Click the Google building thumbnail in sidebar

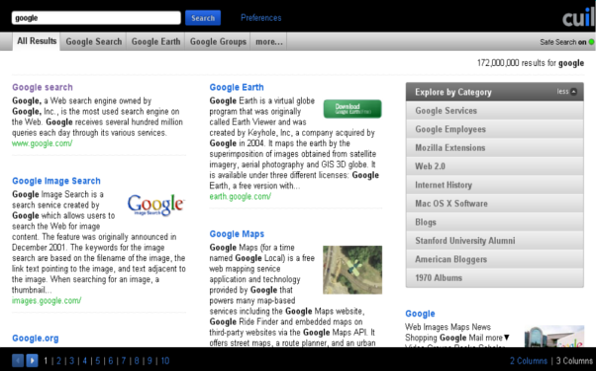554,336
